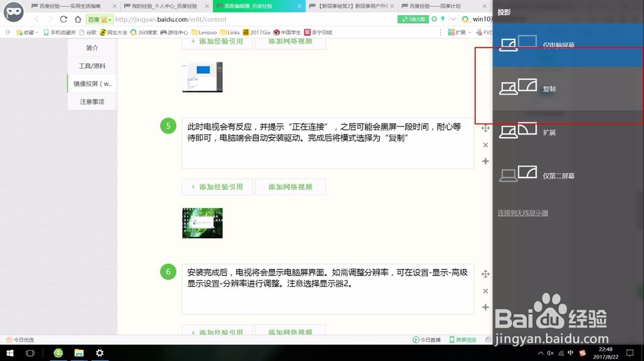644x361 pixels.
Task: Click the browser refresh icon
Action: click(x=63, y=19)
